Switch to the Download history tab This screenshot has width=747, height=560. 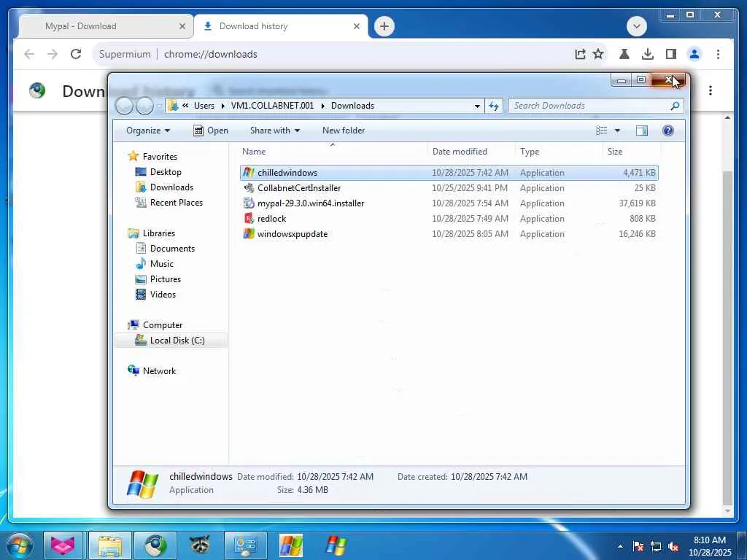pos(281,26)
